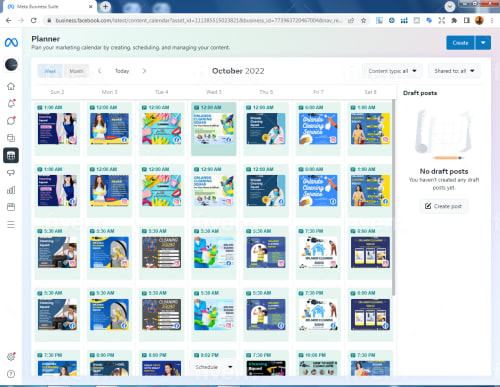Jump to Today in the calendar

[x=122, y=71]
